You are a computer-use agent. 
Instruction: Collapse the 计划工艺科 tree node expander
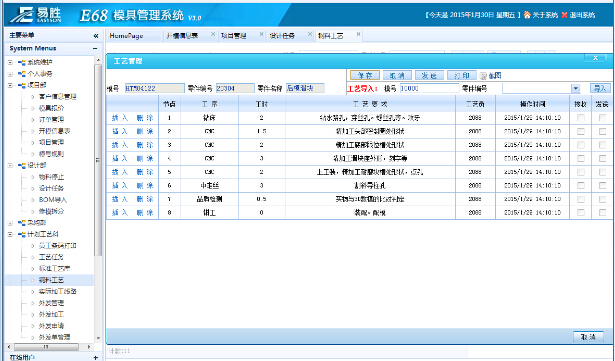point(11,234)
